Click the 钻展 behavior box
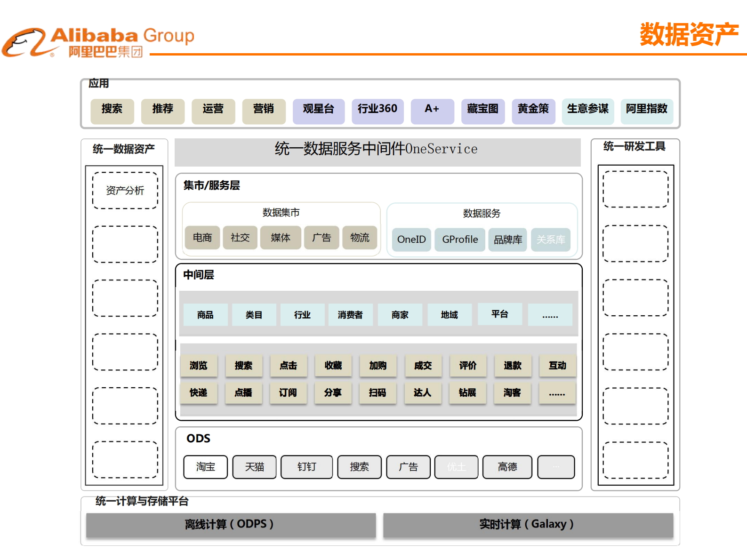 [x=467, y=392]
